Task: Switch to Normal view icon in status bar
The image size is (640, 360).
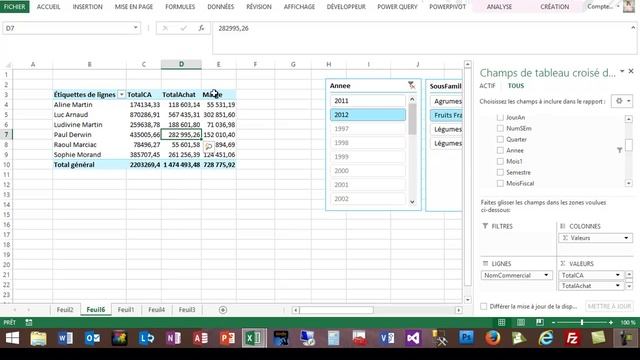Action: (502, 322)
